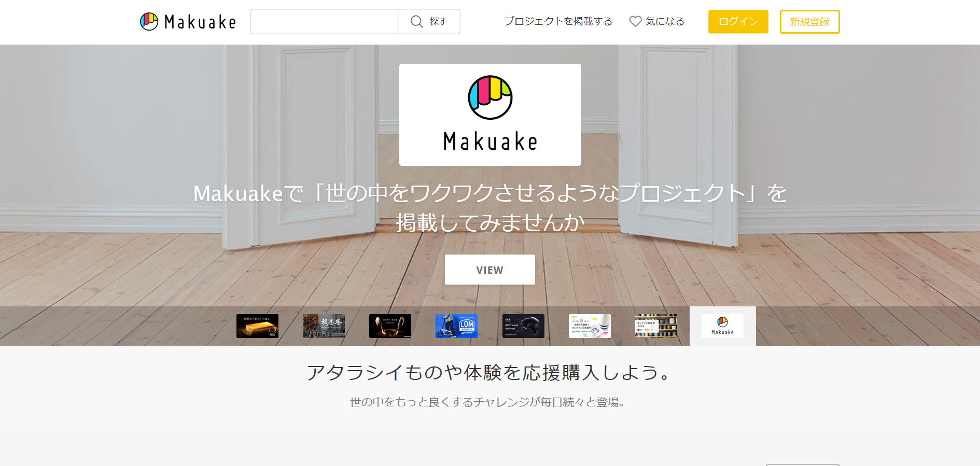Select the highlighted Makuake logo thumbnail

tap(722, 326)
